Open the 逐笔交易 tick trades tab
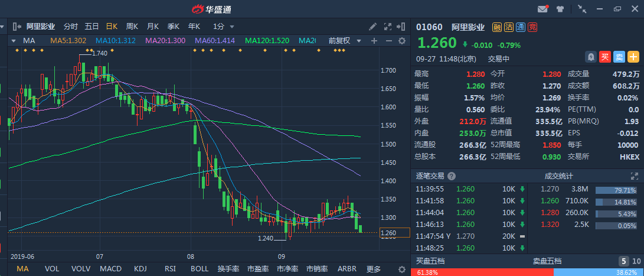644x276 pixels. click(430, 176)
